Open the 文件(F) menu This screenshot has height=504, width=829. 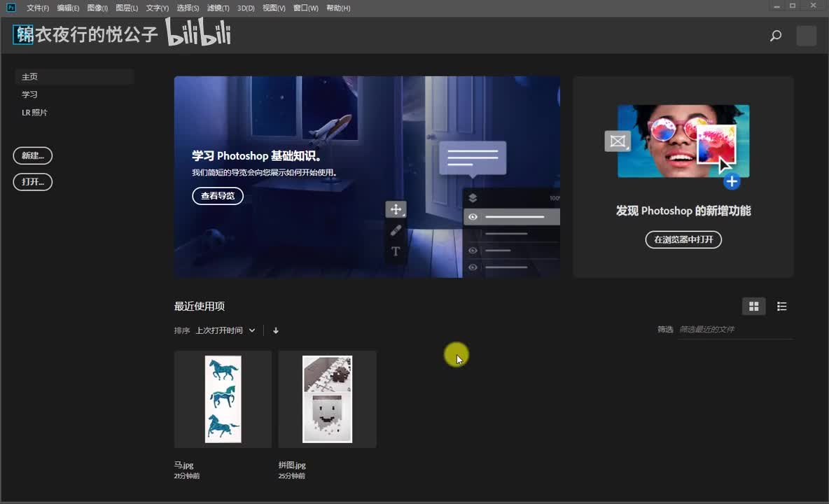[38, 8]
